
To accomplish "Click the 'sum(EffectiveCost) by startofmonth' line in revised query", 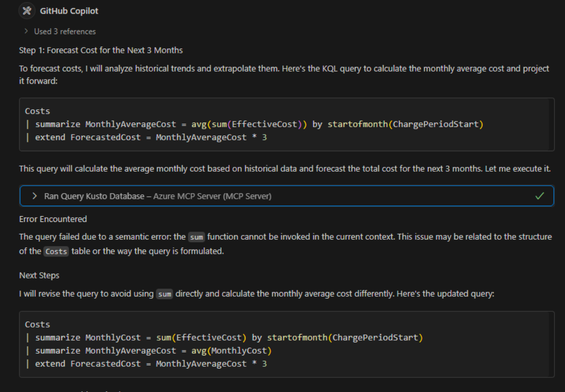I will pyautogui.click(x=224, y=338).
